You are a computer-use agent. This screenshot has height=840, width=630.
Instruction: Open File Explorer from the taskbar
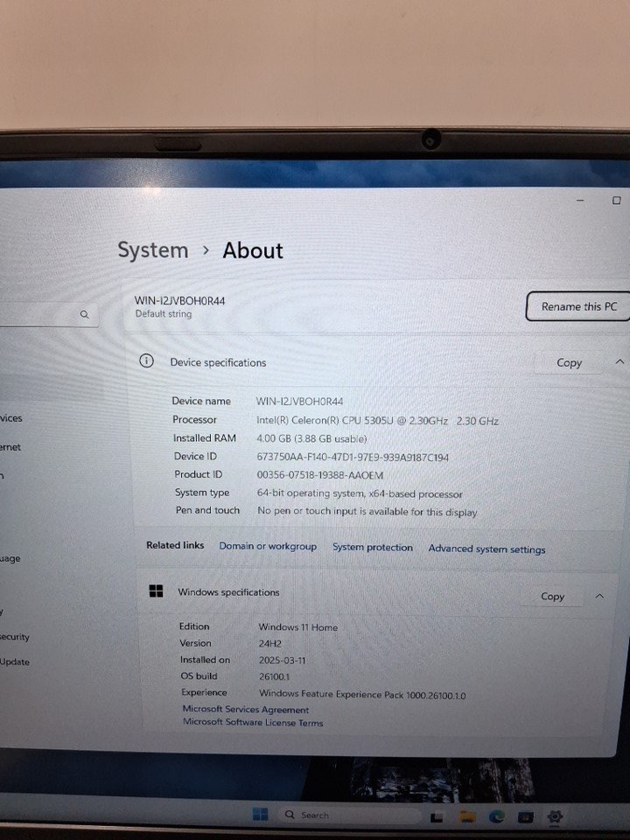[x=468, y=815]
